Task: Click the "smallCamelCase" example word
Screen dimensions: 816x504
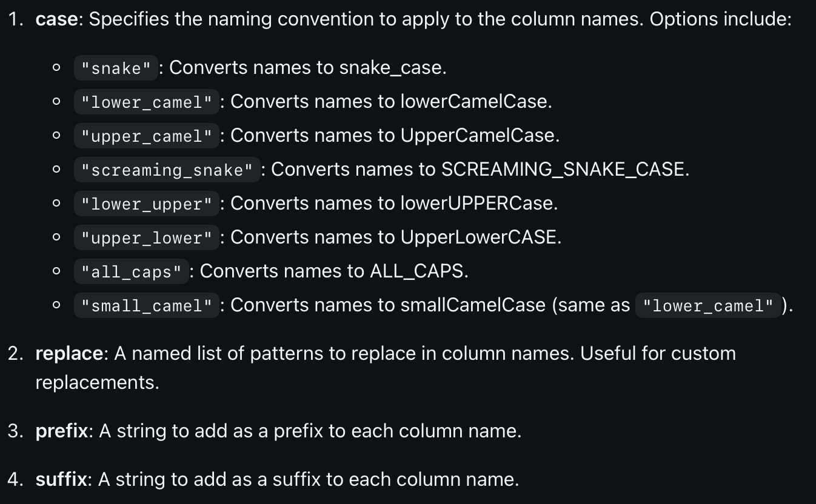Action: pyautogui.click(x=473, y=305)
